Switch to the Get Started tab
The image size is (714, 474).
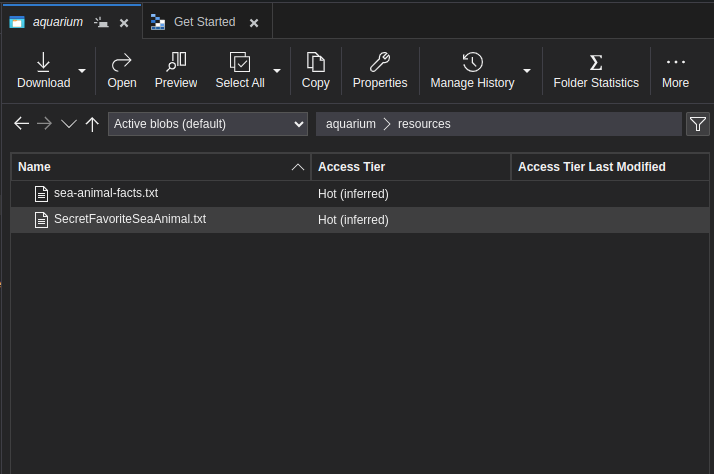click(x=204, y=22)
